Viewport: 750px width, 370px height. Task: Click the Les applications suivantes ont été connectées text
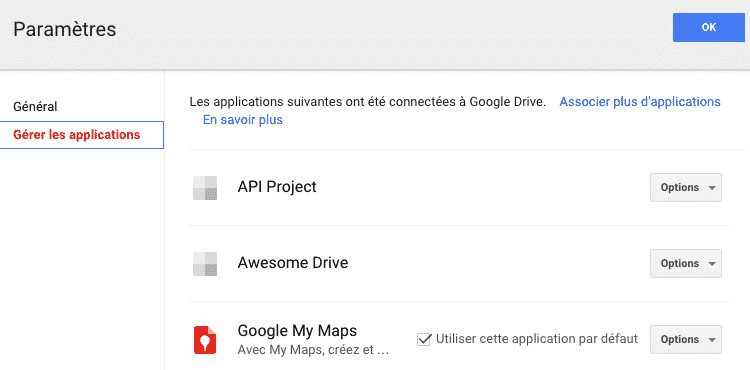coord(368,102)
